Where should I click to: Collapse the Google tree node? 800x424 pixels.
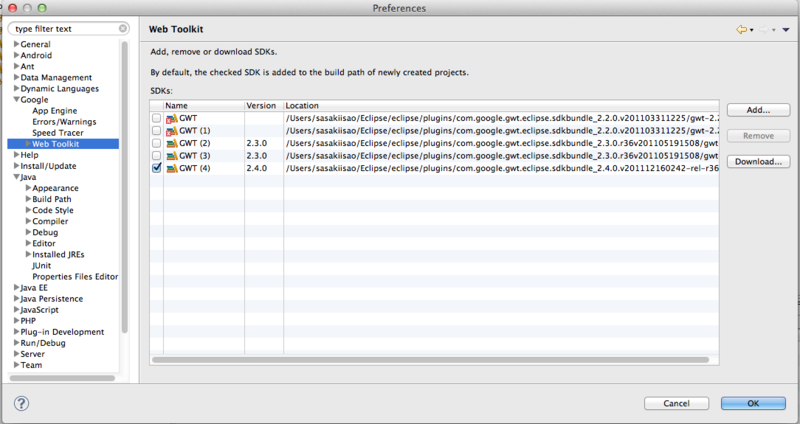[16, 99]
